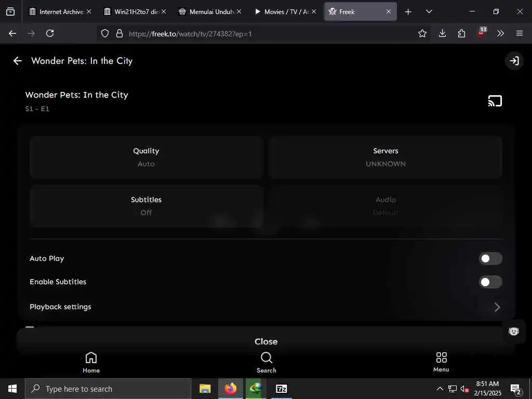The width and height of the screenshot is (532, 399).
Task: Open File Explorer from the taskbar
Action: pos(205,389)
